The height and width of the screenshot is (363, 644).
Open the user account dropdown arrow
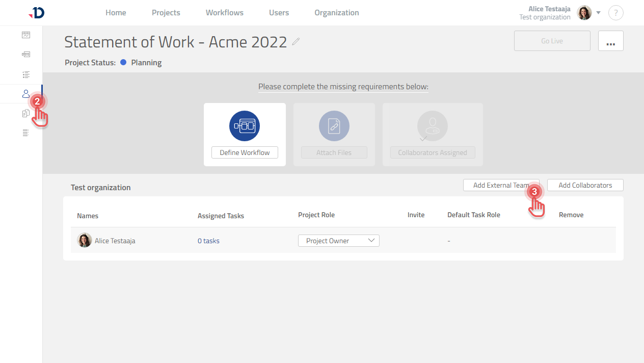(599, 13)
